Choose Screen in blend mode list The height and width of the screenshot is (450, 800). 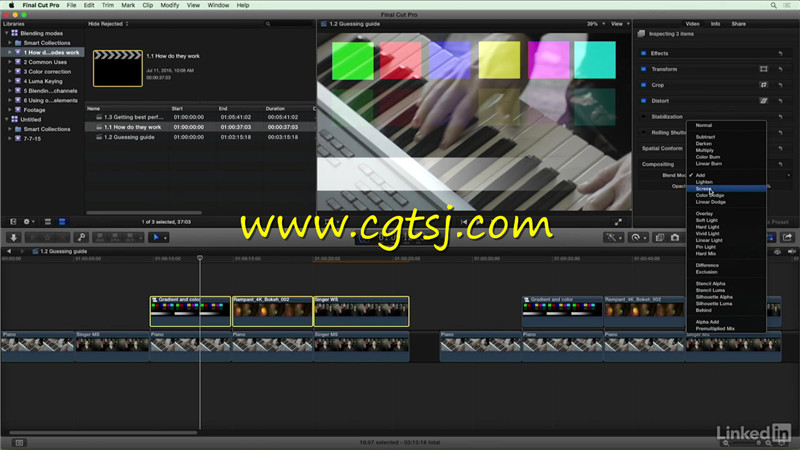726,189
